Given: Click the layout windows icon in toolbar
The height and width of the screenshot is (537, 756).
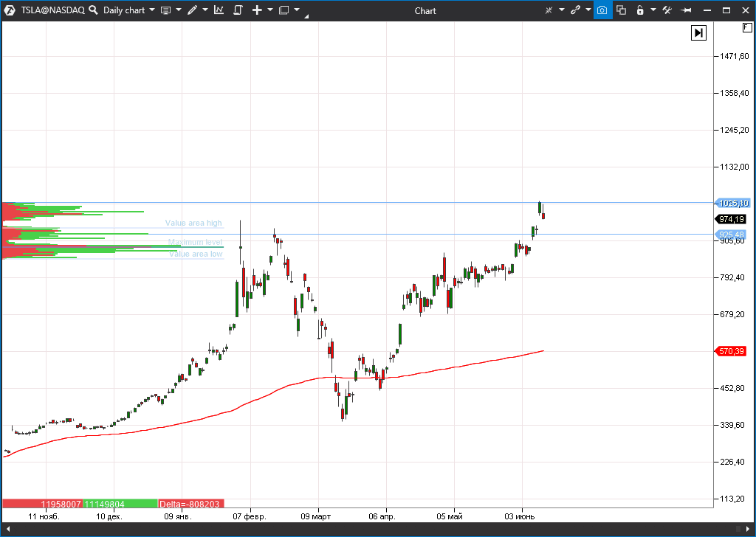Looking at the screenshot, I should tap(283, 10).
